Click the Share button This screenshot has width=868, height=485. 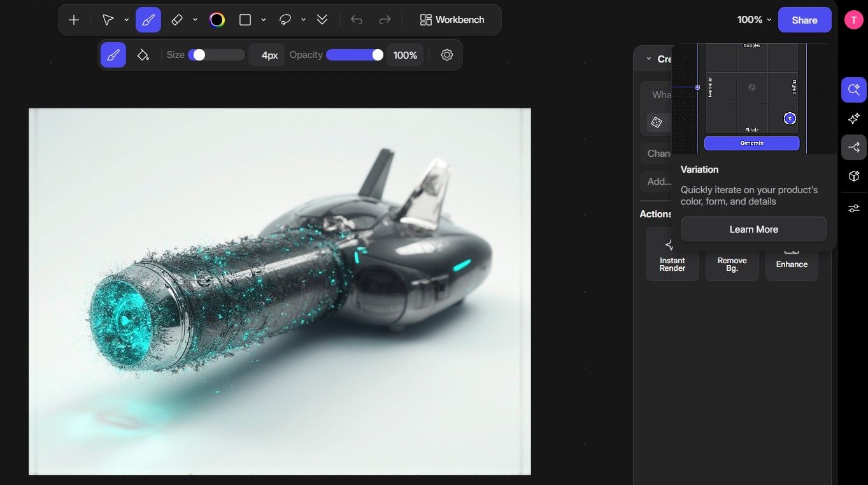pos(804,20)
